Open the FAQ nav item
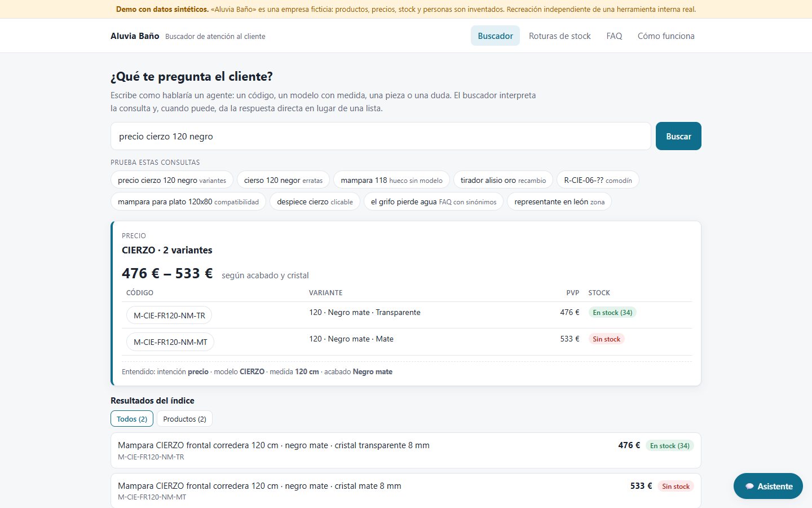The width and height of the screenshot is (812, 508). click(x=614, y=36)
